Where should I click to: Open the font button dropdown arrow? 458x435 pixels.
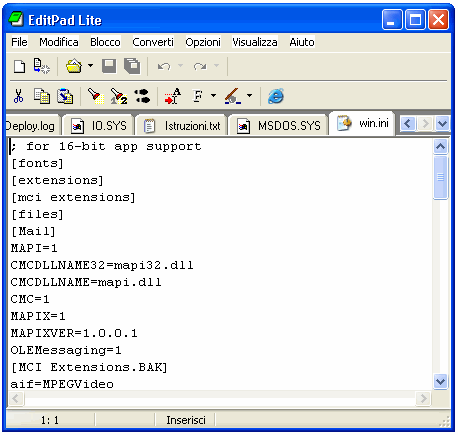[214, 96]
